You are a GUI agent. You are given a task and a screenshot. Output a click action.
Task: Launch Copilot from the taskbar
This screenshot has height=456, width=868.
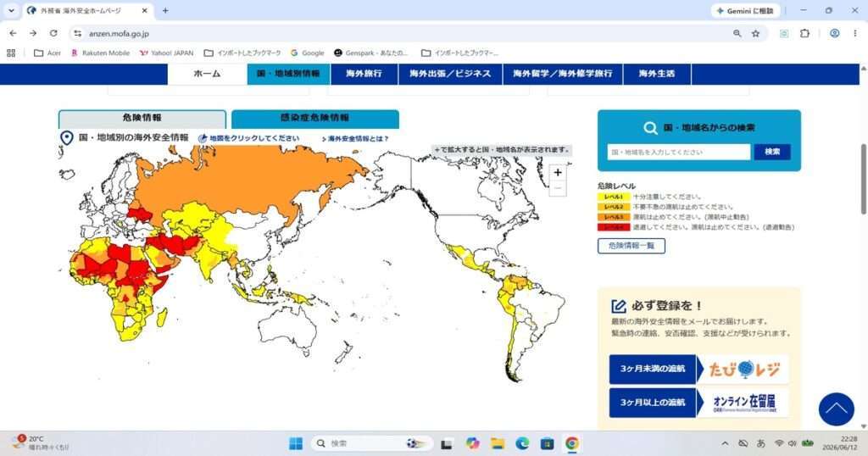[x=472, y=443]
